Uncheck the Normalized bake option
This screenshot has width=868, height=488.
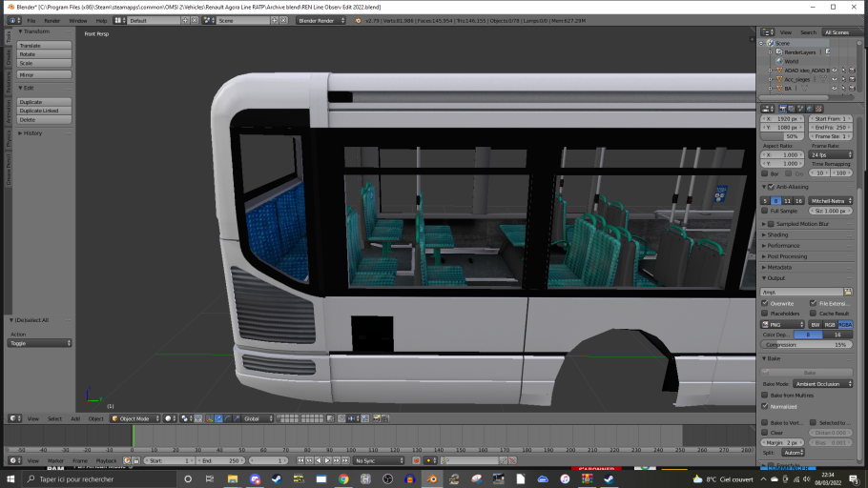(765, 406)
